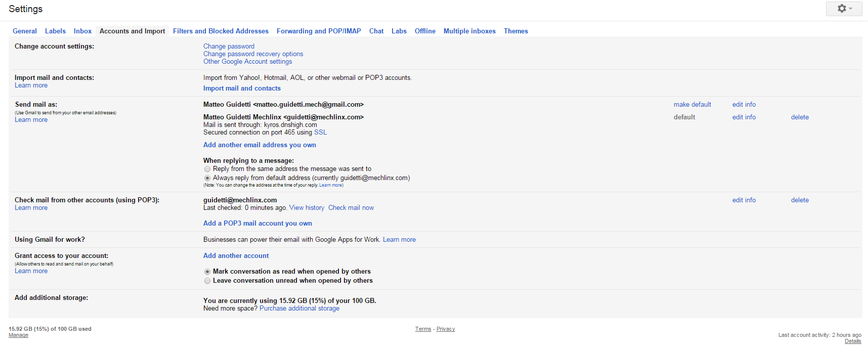Open Forwarding and POP/IMAP tab
This screenshot has width=868, height=349.
coord(319,31)
